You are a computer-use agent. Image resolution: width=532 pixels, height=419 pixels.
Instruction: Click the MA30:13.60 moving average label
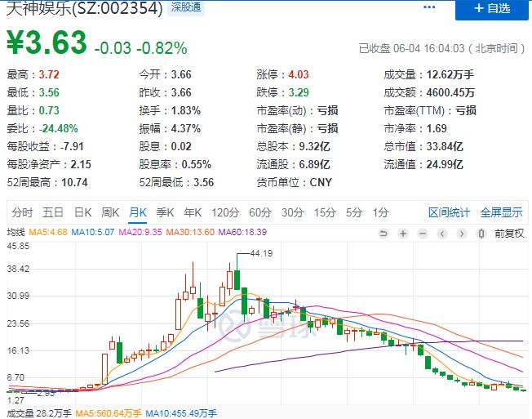click(190, 232)
